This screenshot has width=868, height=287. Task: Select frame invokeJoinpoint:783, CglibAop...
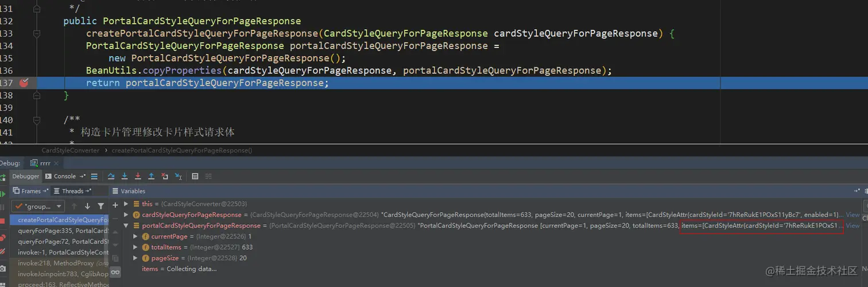click(60, 274)
